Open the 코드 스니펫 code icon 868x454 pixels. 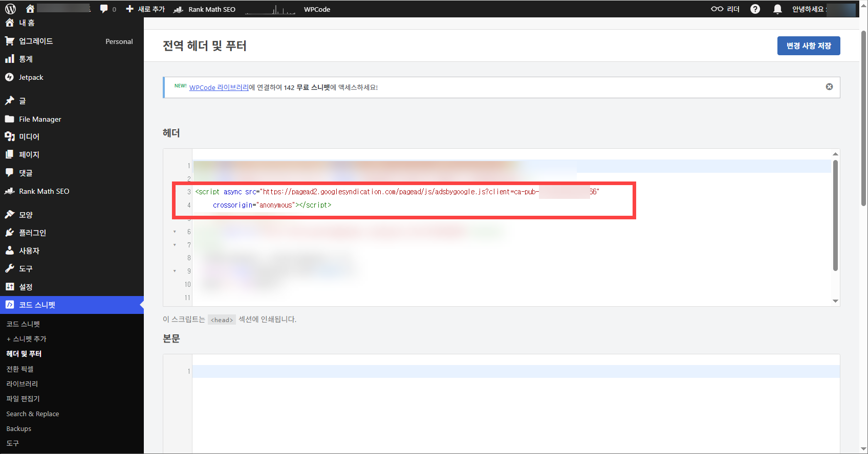pyautogui.click(x=9, y=305)
